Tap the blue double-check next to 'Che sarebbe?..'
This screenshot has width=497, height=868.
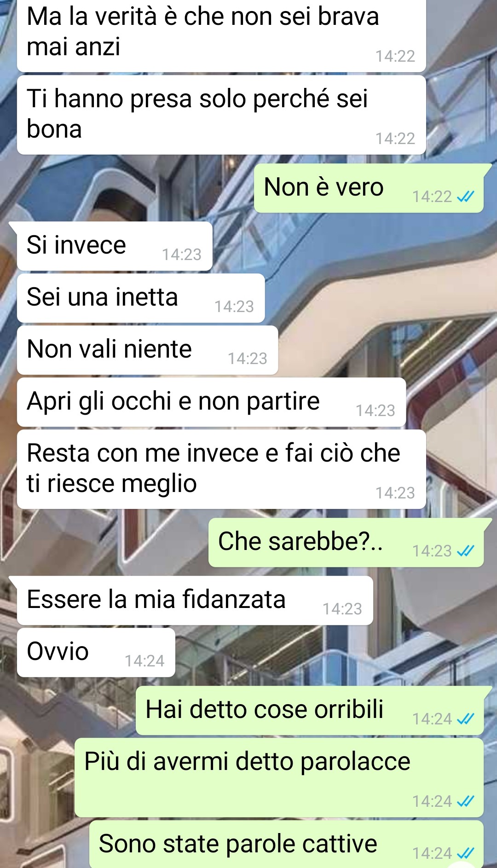(465, 551)
